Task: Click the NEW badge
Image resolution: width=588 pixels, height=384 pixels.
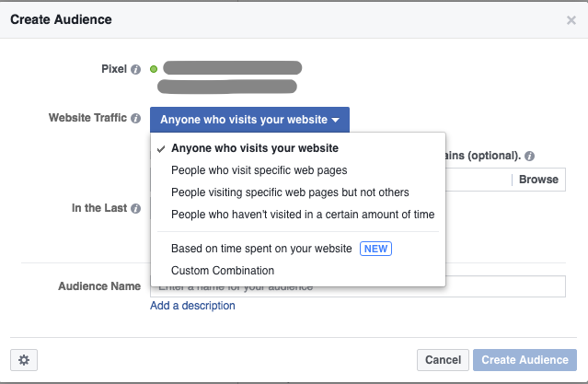Action: point(375,249)
